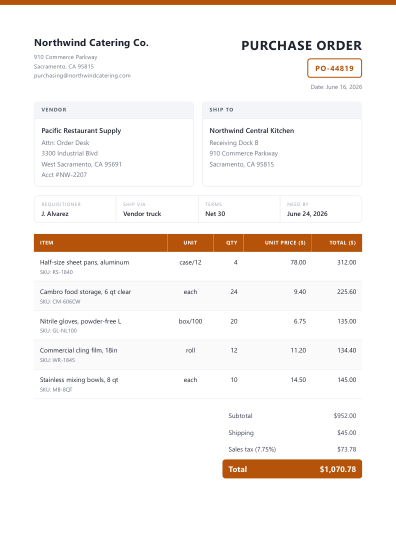
Task: Click the Vendor truck ship via value
Action: click(x=142, y=214)
